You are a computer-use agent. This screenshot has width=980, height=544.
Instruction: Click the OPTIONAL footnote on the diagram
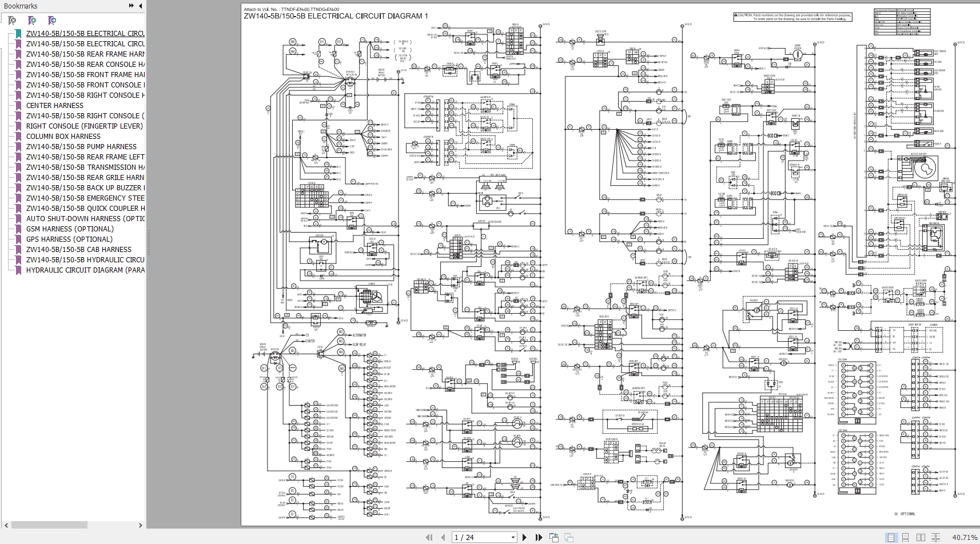[905, 514]
